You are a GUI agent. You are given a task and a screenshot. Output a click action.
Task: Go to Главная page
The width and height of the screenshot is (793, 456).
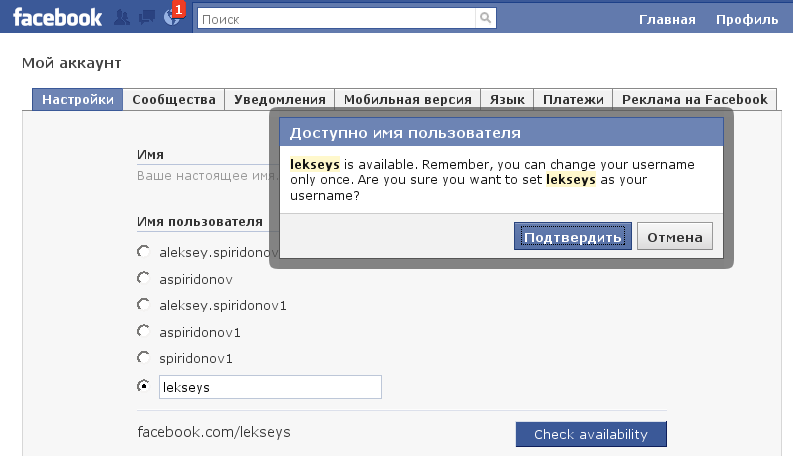[x=667, y=19]
